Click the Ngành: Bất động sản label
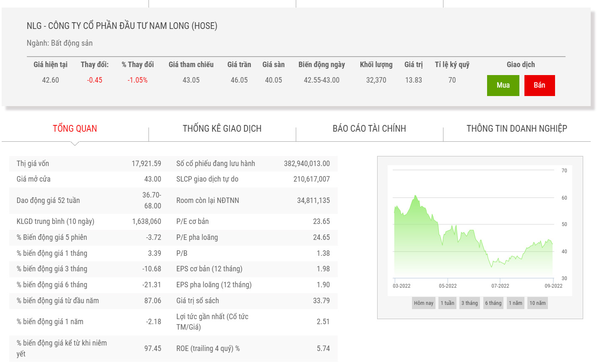 (x=60, y=43)
